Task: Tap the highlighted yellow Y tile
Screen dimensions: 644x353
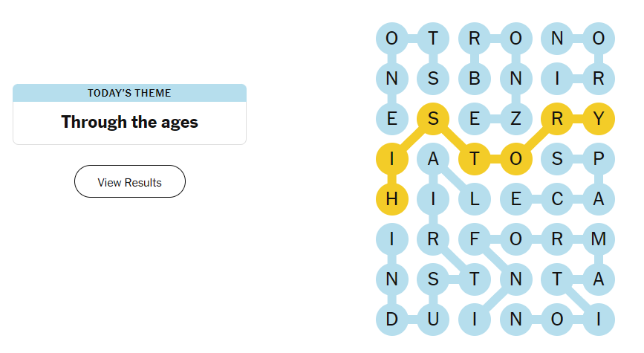Action: pyautogui.click(x=599, y=118)
